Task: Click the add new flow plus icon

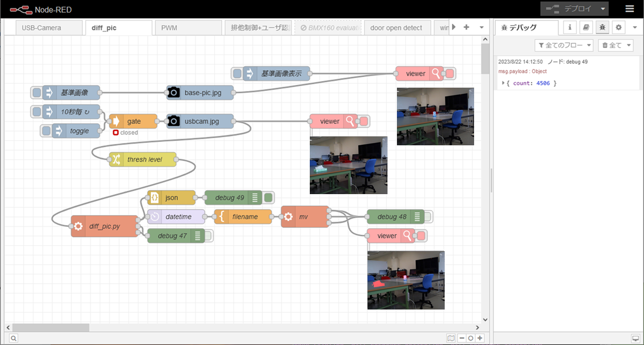Action: click(x=466, y=27)
